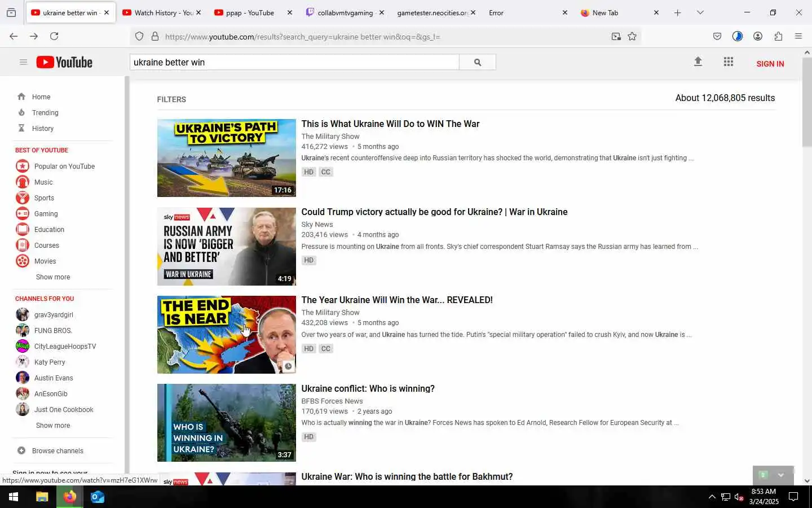Image resolution: width=812 pixels, height=508 pixels.
Task: Expand Show more under Channels for You
Action: (x=53, y=426)
